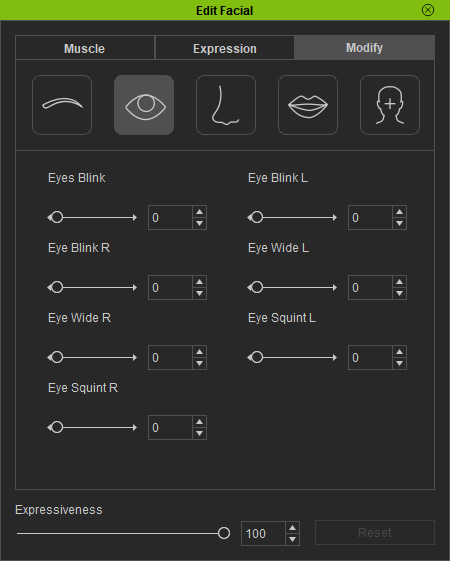Switch to the Expression tab

(225, 48)
